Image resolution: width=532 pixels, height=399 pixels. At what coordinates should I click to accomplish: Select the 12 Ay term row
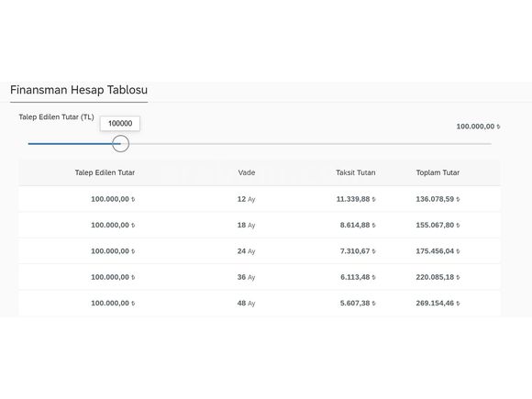click(x=260, y=199)
